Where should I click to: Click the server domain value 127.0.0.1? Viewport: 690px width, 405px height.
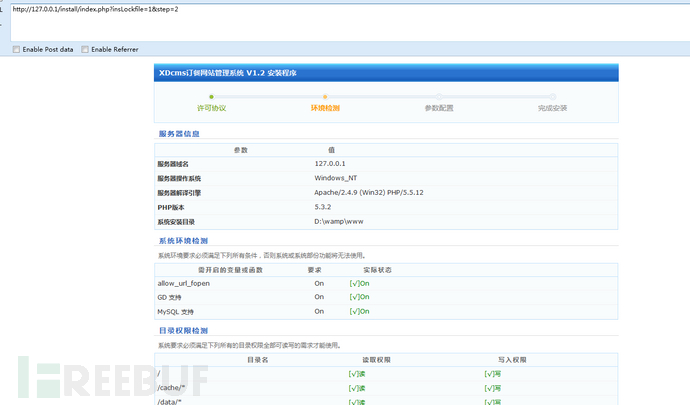click(330, 163)
